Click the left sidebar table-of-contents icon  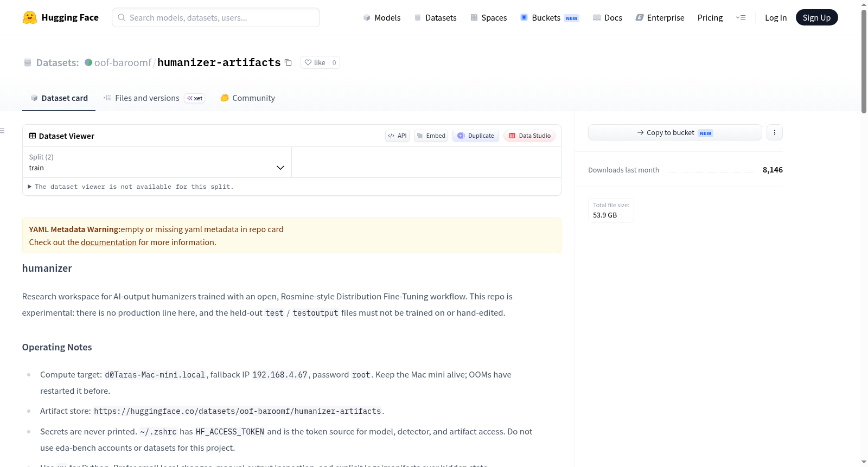point(2,131)
